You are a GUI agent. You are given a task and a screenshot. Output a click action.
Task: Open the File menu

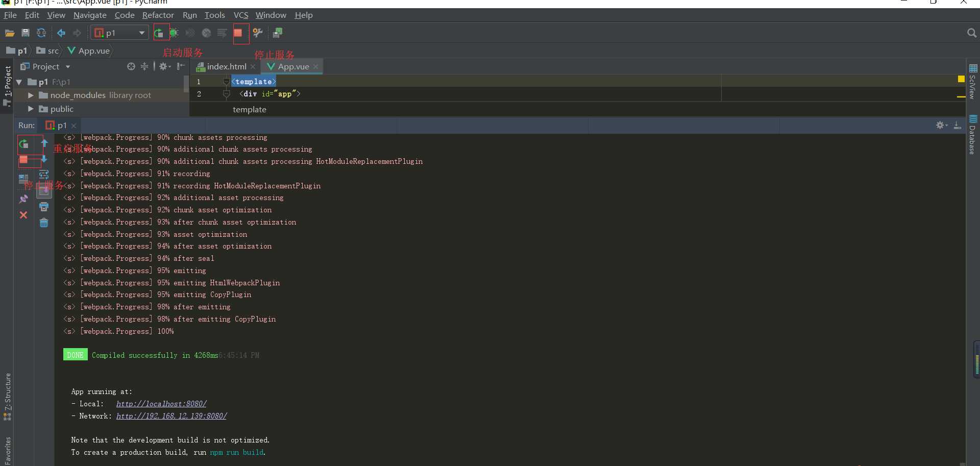tap(10, 15)
